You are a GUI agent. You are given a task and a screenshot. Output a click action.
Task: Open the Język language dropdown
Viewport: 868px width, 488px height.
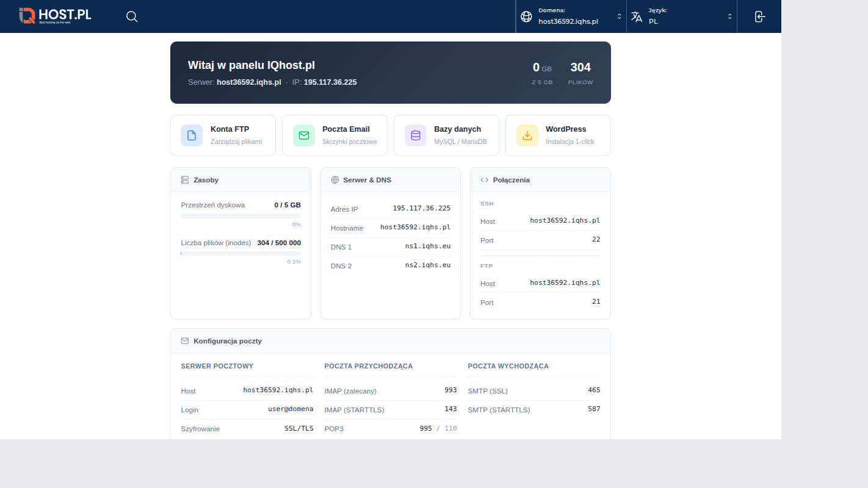(x=682, y=16)
